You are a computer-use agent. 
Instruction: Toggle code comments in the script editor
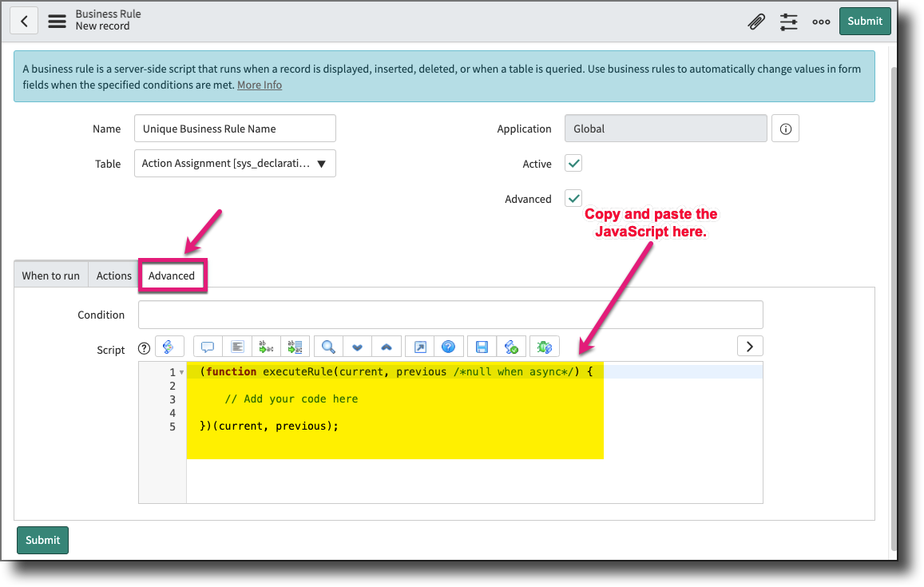click(208, 346)
